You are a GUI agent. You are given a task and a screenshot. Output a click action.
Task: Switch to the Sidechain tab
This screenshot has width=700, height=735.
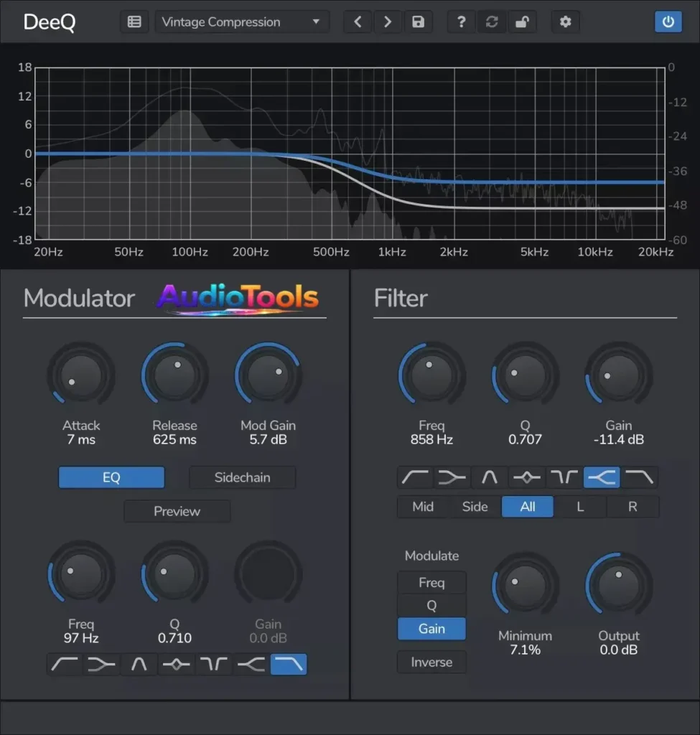(x=242, y=477)
